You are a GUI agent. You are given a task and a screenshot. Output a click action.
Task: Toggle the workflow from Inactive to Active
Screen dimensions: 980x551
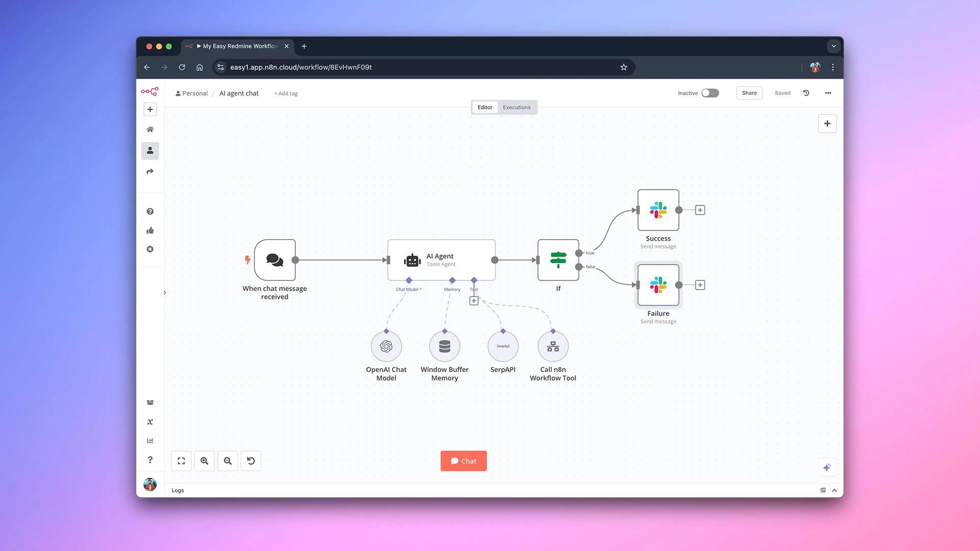pyautogui.click(x=709, y=93)
